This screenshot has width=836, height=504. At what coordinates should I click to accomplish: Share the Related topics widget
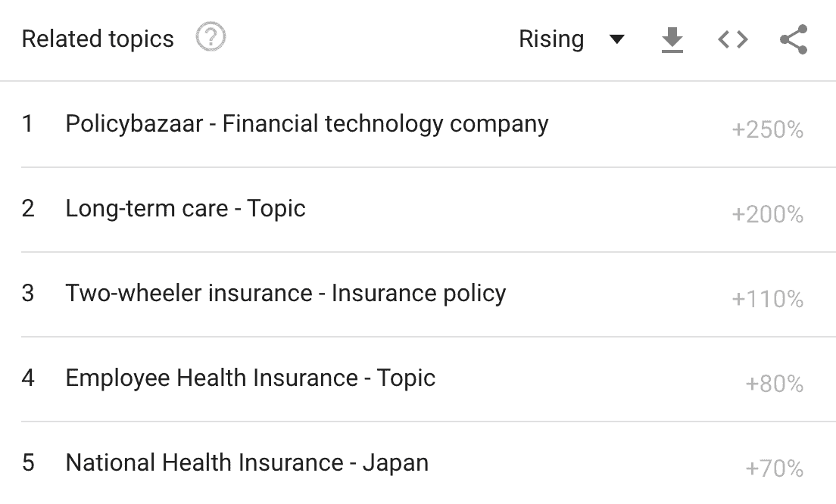pyautogui.click(x=792, y=39)
